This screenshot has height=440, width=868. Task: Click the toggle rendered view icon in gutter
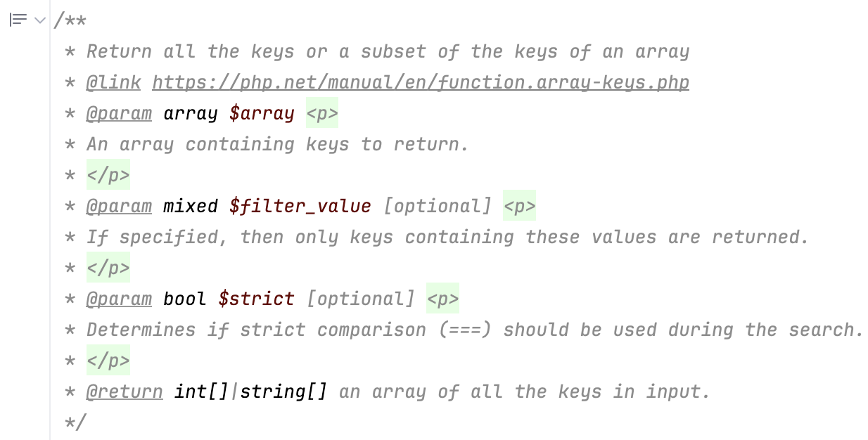[18, 20]
